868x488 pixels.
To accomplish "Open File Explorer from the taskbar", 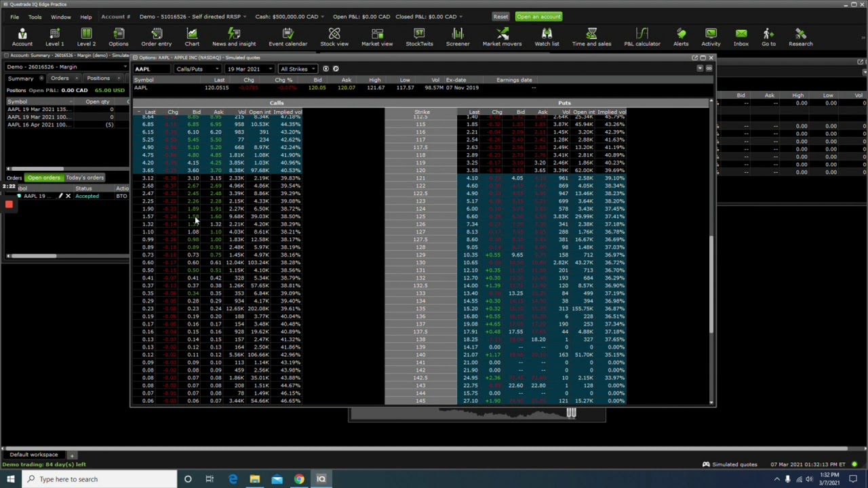I will (x=254, y=479).
